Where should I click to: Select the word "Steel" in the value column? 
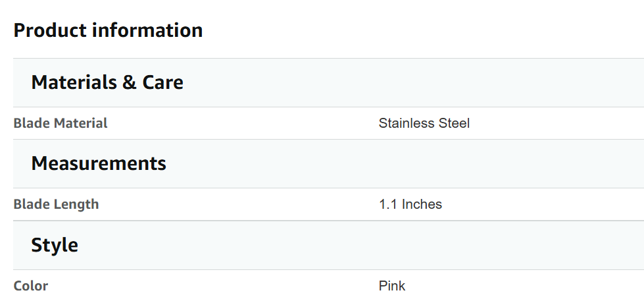click(453, 123)
